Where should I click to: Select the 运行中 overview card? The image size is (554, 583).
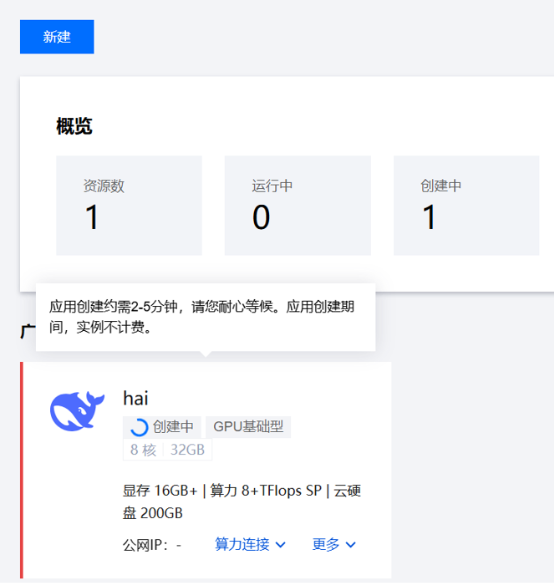[297, 206]
